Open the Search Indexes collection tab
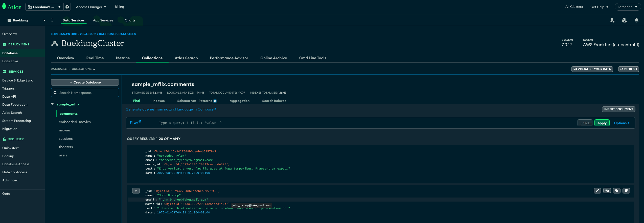The height and width of the screenshot is (223, 644). coord(274,101)
